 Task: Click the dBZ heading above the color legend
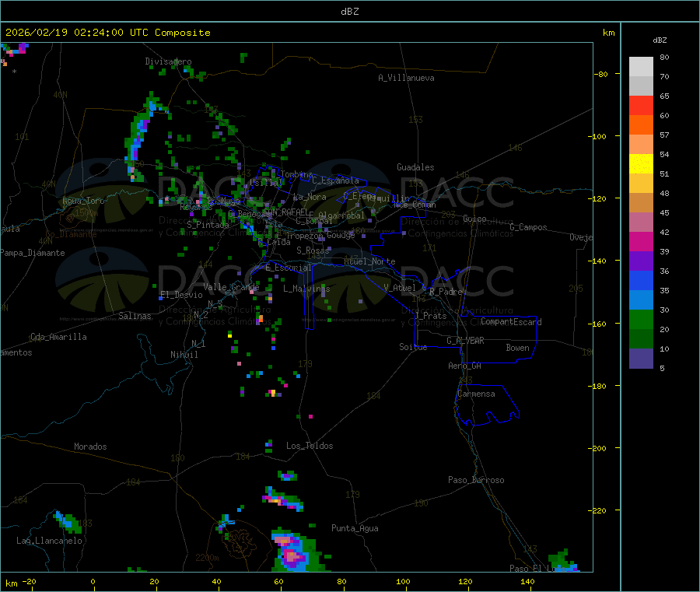pos(660,40)
